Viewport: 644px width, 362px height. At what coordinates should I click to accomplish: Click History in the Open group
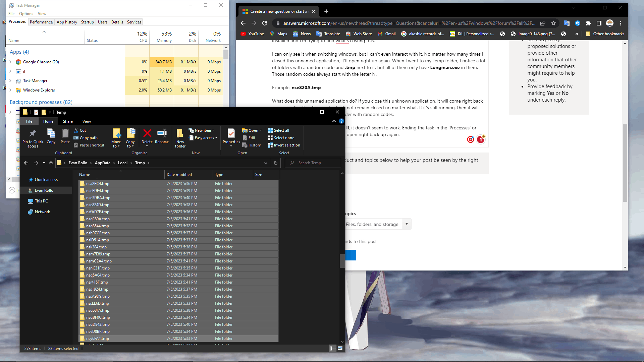coord(252,145)
